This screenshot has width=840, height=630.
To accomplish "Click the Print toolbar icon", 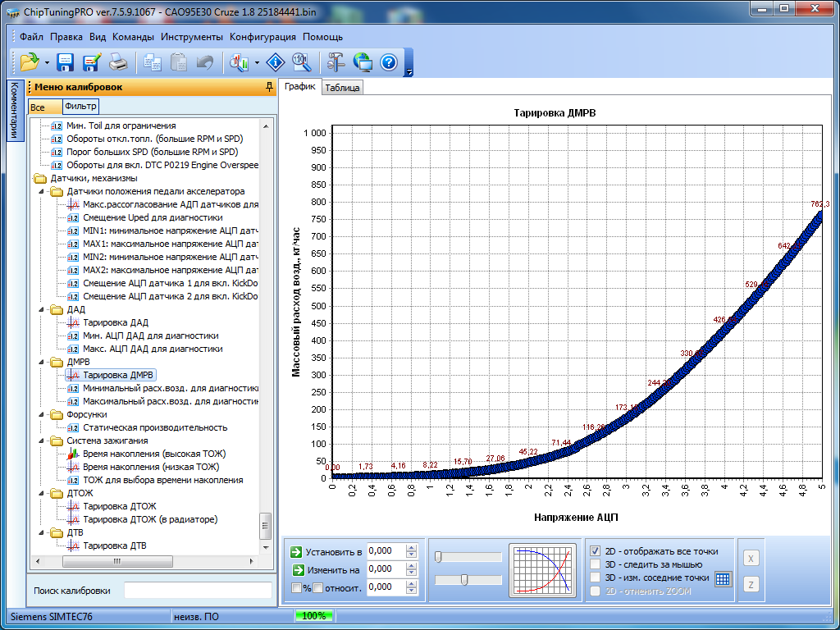I will coord(118,62).
